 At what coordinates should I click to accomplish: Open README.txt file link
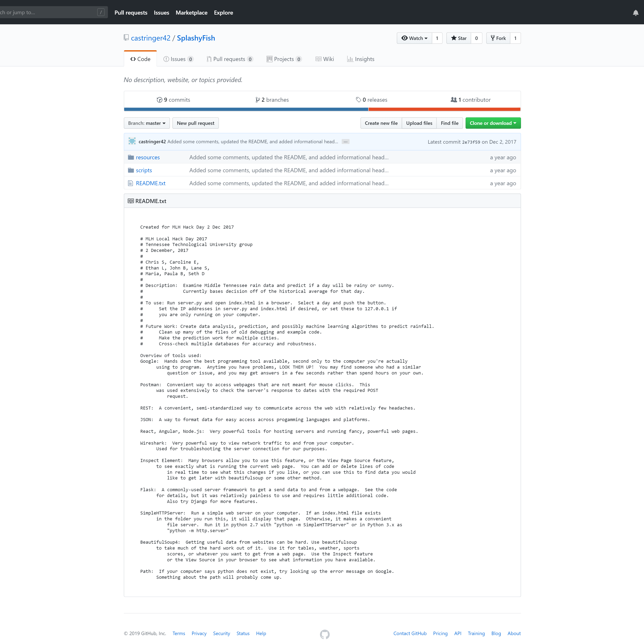click(151, 183)
